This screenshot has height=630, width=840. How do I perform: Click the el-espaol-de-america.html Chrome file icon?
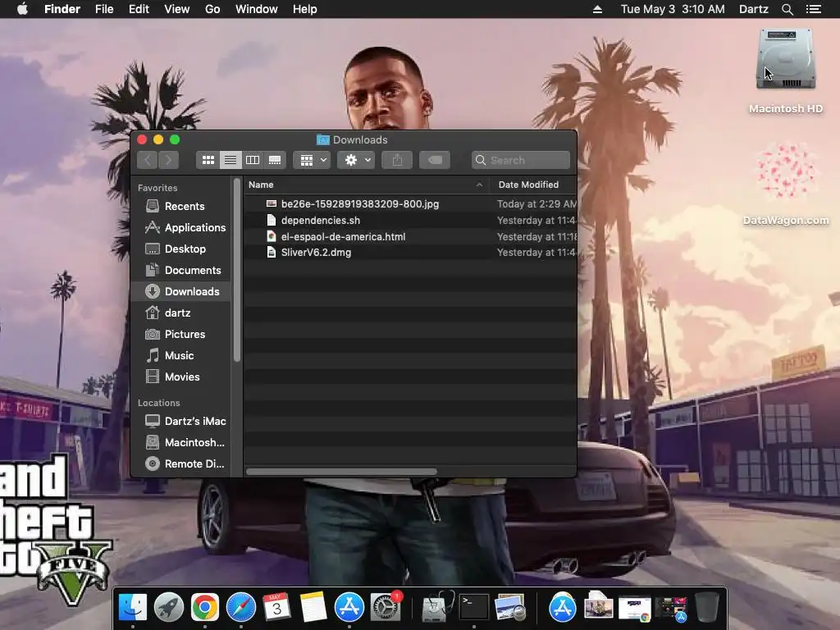tap(271, 236)
